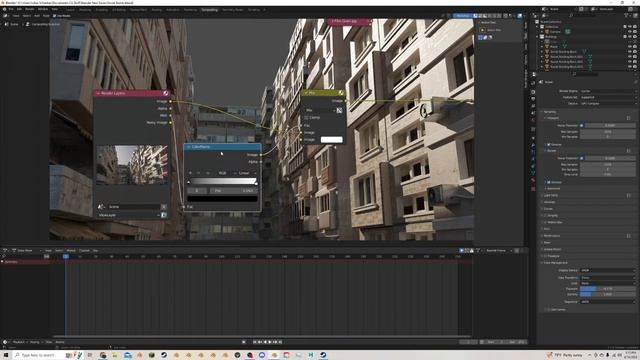The height and width of the screenshot is (360, 640).
Task: Remove a color stop in ColorRamp
Action: pos(199,173)
